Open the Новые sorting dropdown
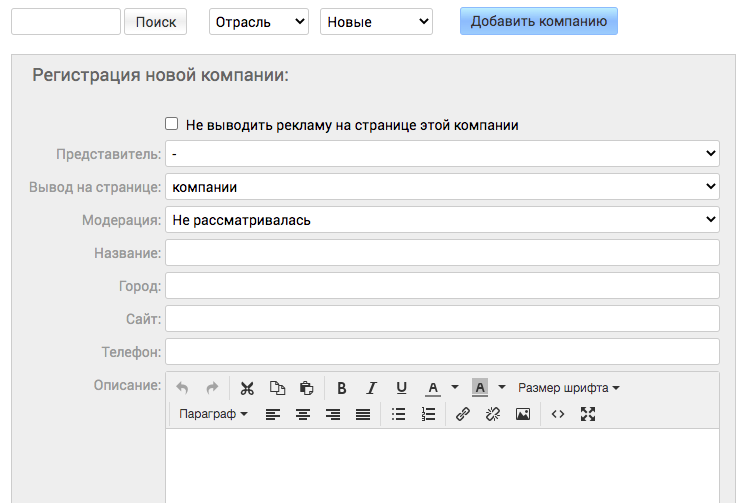Screen dimensions: 742x503 pos(376,22)
